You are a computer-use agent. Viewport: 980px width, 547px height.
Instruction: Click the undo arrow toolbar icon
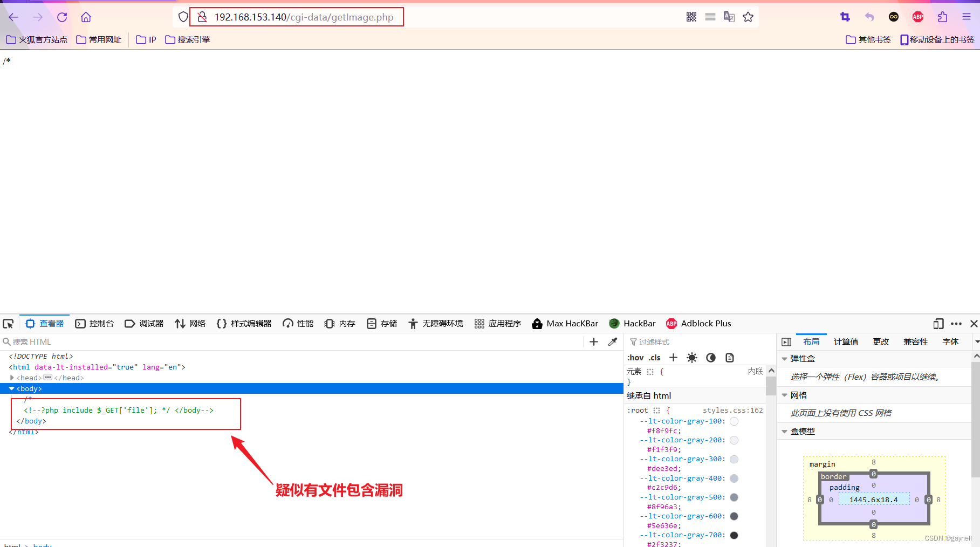pyautogui.click(x=869, y=17)
